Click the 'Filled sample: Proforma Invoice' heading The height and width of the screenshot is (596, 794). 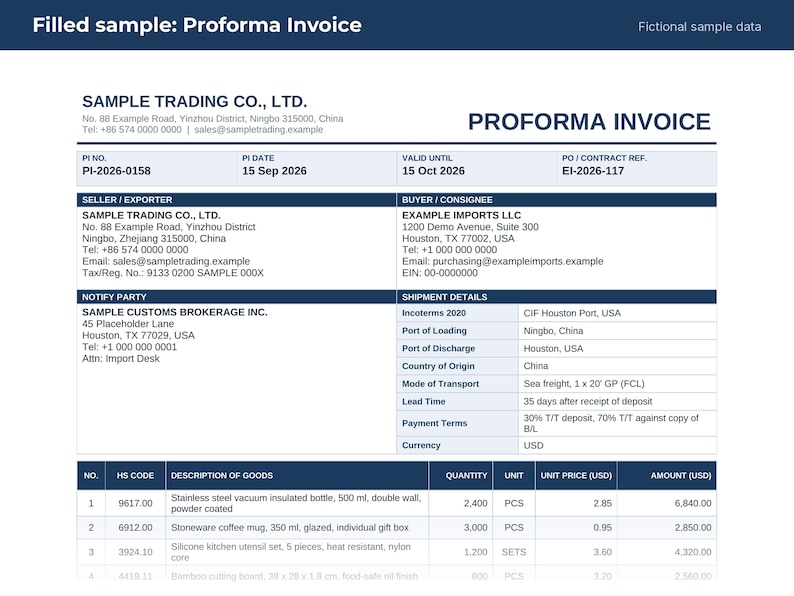pyautogui.click(x=197, y=25)
